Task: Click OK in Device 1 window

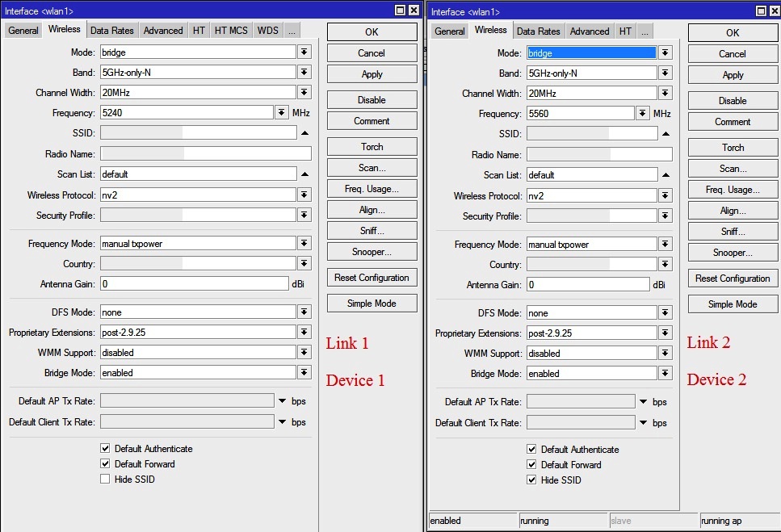Action: 372,31
